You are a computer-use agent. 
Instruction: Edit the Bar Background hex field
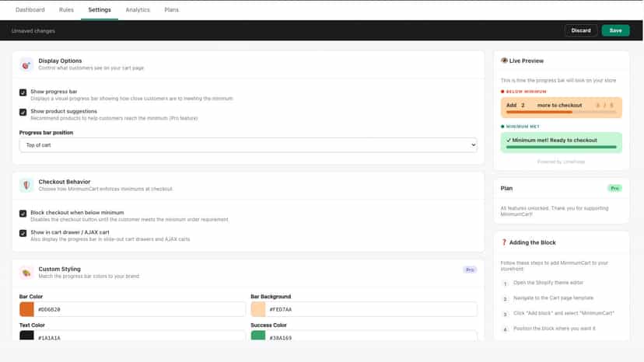(372, 309)
